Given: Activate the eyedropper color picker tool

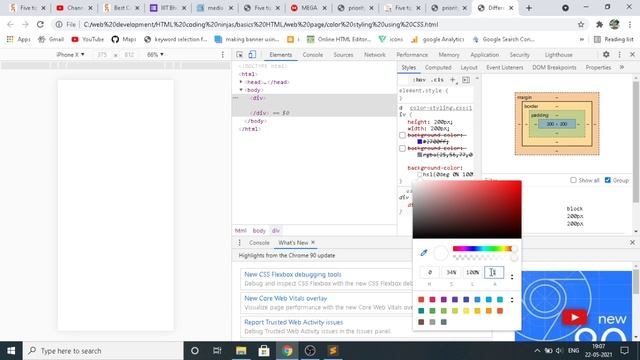Looking at the screenshot, I should click(x=424, y=253).
